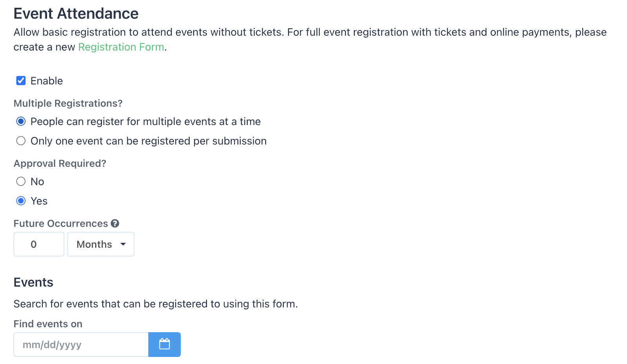The image size is (627, 364).
Task: Choose No radio for Approval Required
Action: pyautogui.click(x=21, y=182)
